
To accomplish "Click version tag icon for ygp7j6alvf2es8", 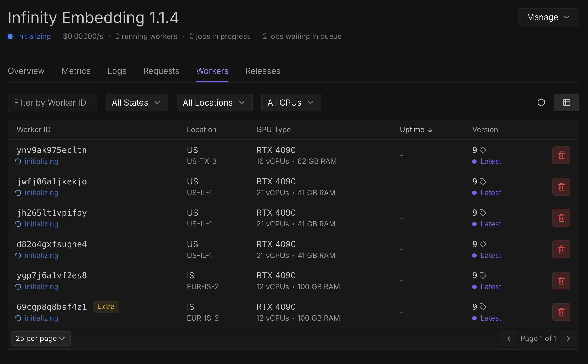I will coord(483,275).
